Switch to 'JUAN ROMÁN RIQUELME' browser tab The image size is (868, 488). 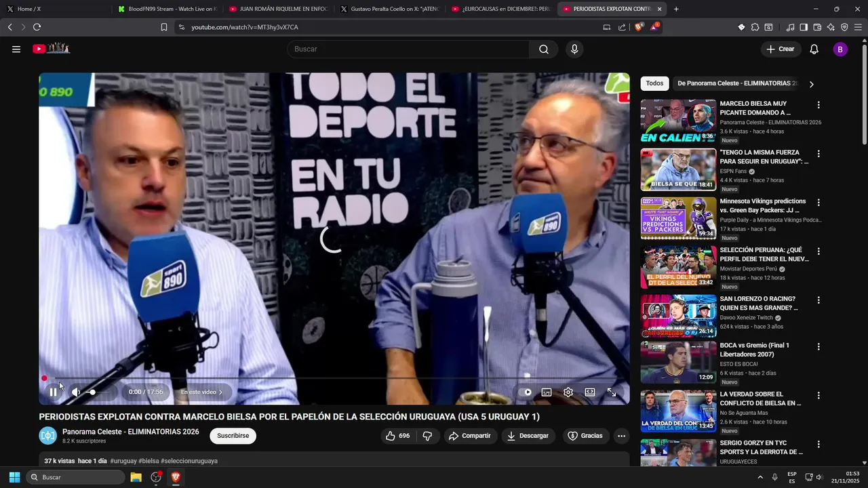click(277, 9)
